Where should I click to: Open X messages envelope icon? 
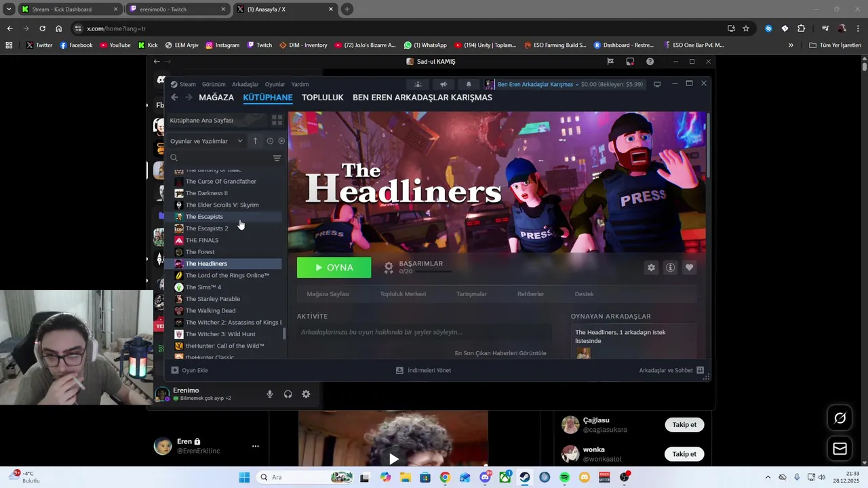(840, 449)
